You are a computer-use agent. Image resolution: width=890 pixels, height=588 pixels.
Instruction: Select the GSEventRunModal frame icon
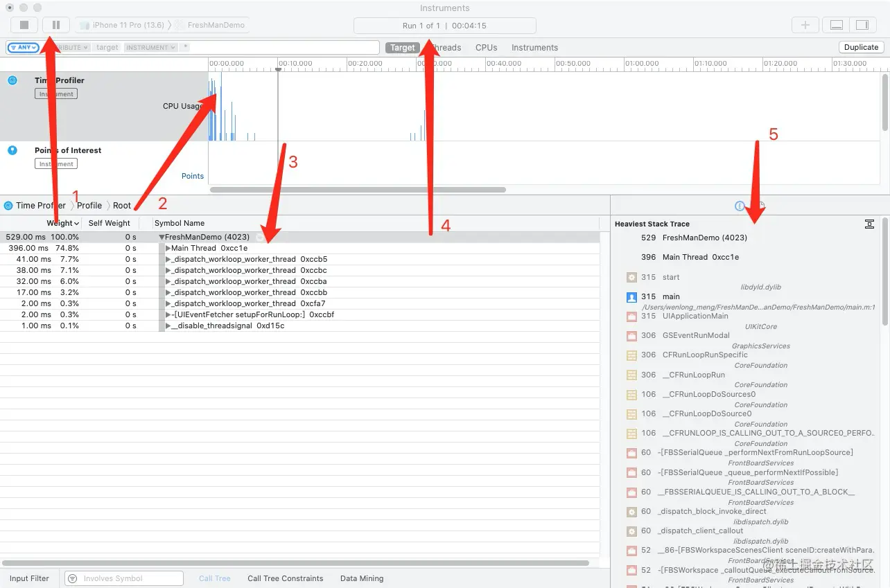pyautogui.click(x=631, y=335)
